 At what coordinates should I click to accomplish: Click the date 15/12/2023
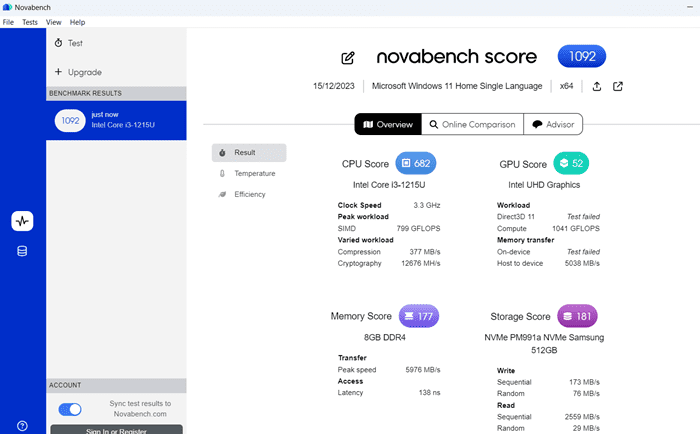click(x=333, y=86)
